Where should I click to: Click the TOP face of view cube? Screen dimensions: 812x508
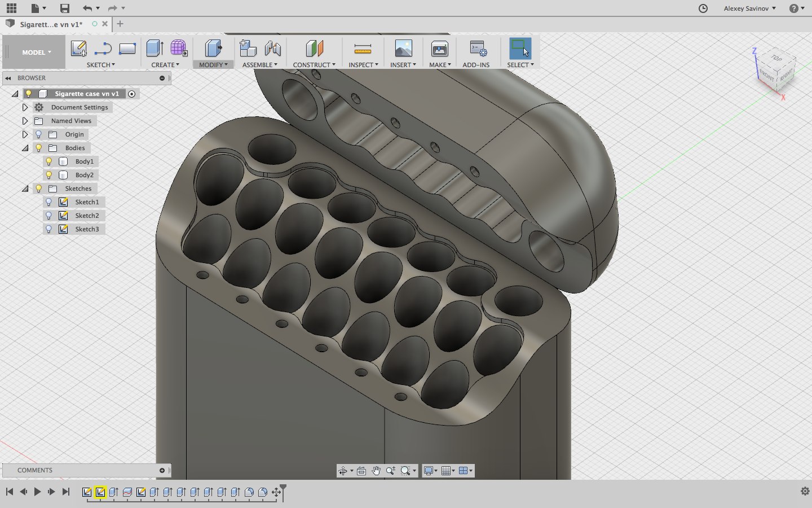pos(776,59)
